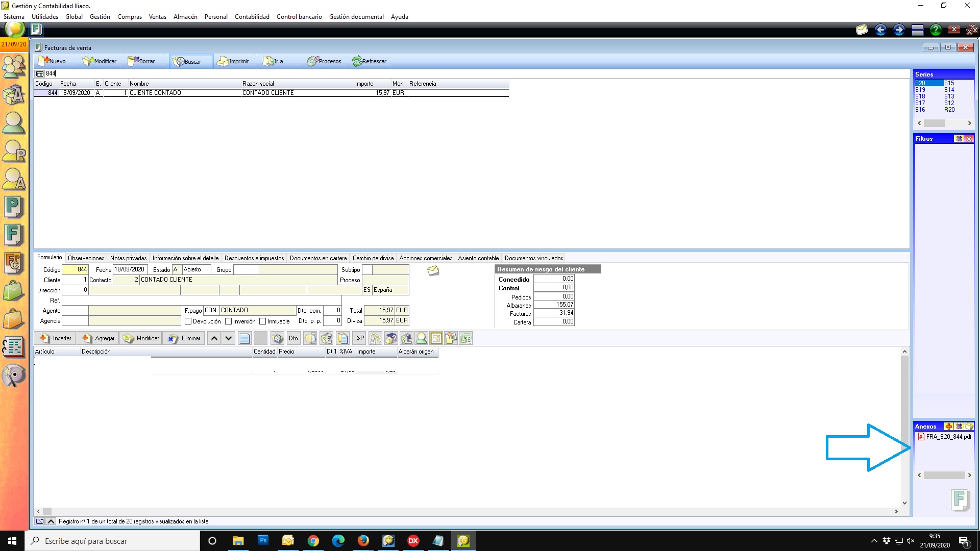Click the Dto. button in detail toolbar
The height and width of the screenshot is (551, 980).
[x=293, y=338]
